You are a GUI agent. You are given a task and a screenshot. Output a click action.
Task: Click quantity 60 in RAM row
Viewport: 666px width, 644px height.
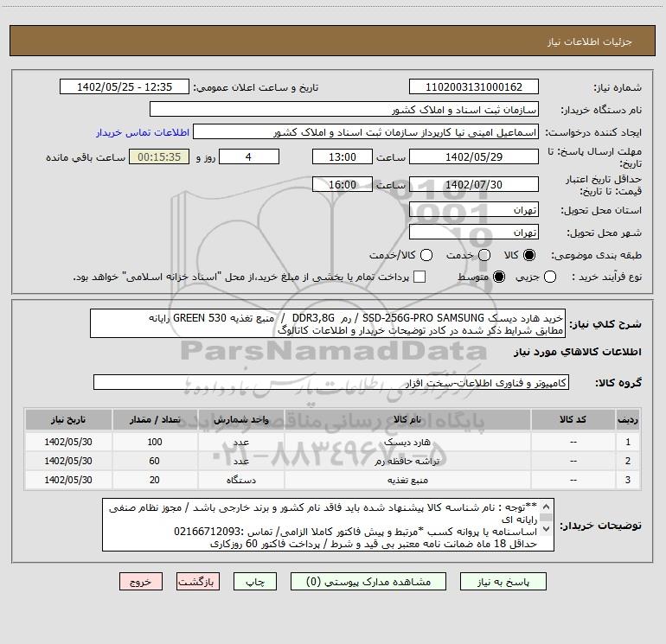(x=155, y=461)
